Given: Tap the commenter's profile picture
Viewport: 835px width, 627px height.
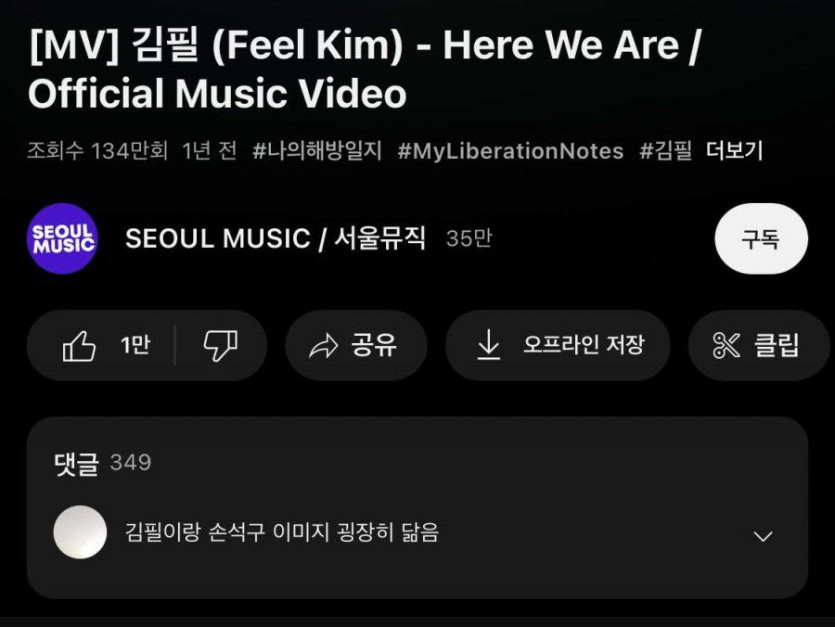Looking at the screenshot, I should [80, 532].
